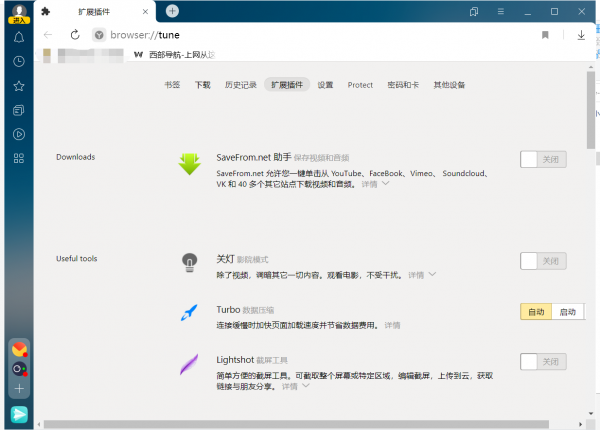Image resolution: width=600 pixels, height=430 pixels.
Task: Go back with the arrow button
Action: [x=48, y=35]
